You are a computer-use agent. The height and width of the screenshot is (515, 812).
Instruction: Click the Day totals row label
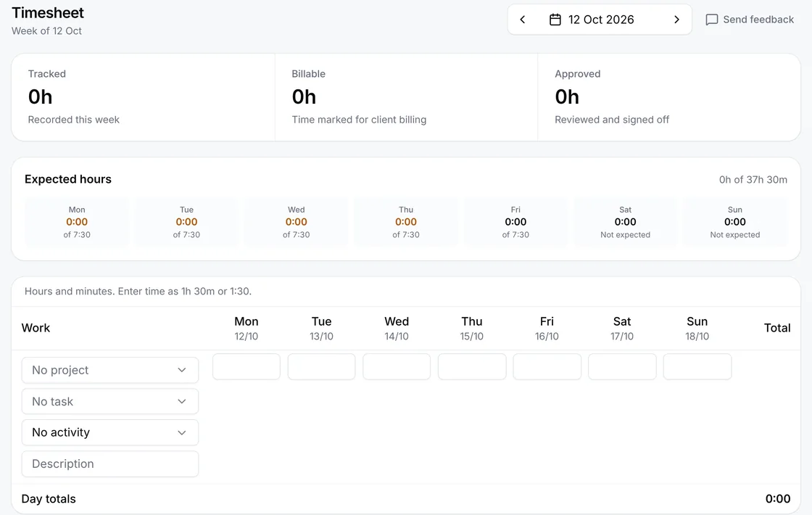(49, 499)
